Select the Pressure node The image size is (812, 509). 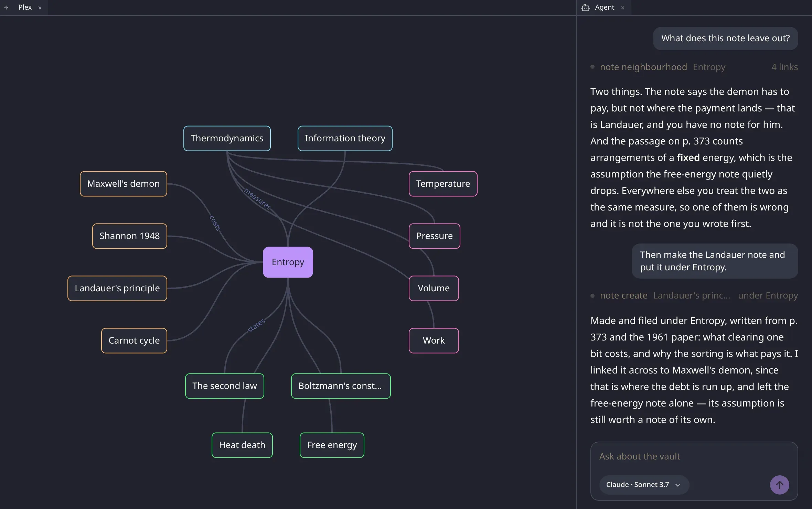pos(435,236)
